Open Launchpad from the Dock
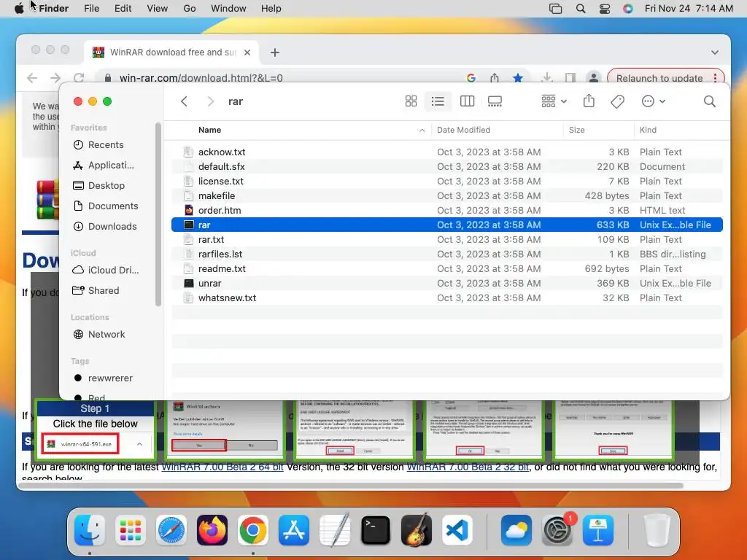This screenshot has width=747, height=560. (x=131, y=530)
